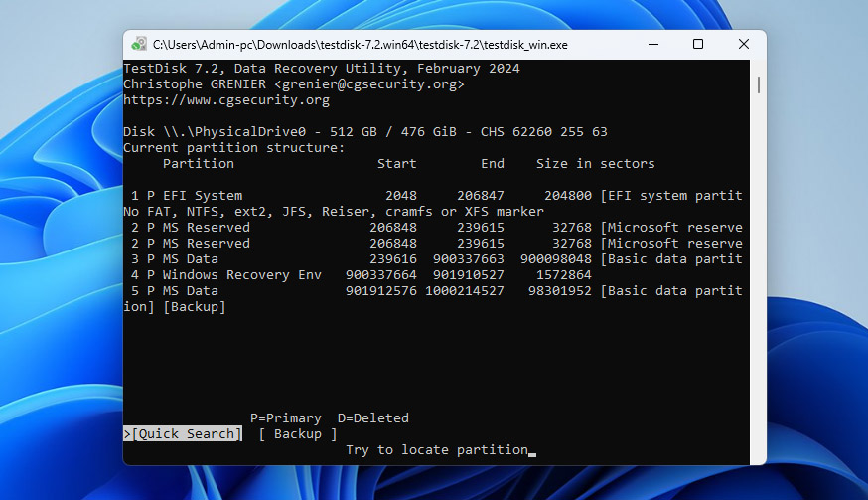The width and height of the screenshot is (868, 500).
Task: Close the testdisk_win.exe console window
Action: click(x=744, y=45)
